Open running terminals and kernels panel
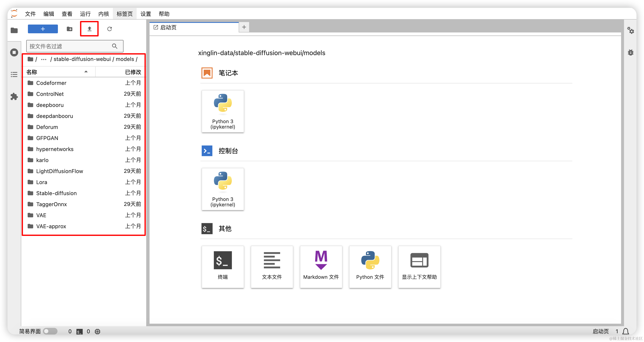This screenshot has width=644, height=342. (x=14, y=52)
